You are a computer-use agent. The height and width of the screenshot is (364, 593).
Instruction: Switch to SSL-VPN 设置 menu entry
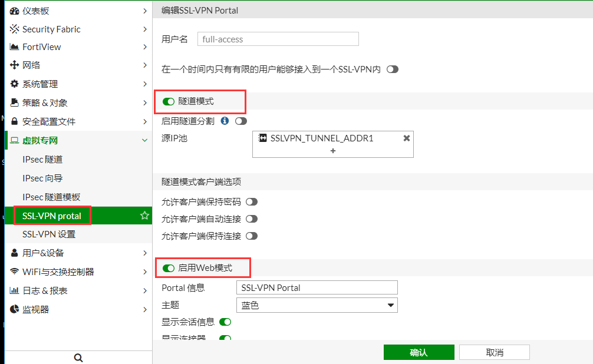coord(53,234)
